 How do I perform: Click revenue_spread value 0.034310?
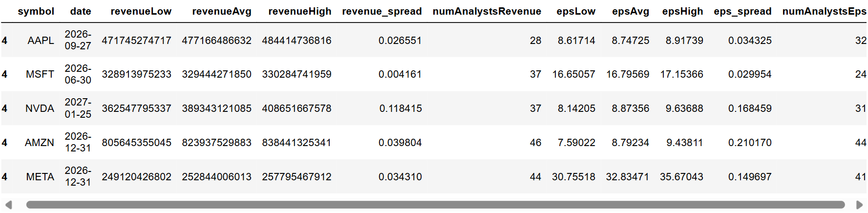(x=400, y=177)
